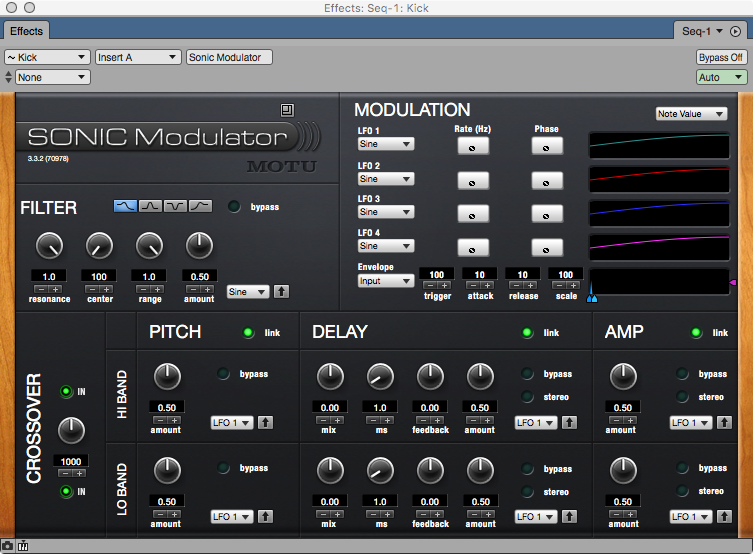Open the Auto automation dropdown
The image size is (753, 554).
[x=722, y=77]
